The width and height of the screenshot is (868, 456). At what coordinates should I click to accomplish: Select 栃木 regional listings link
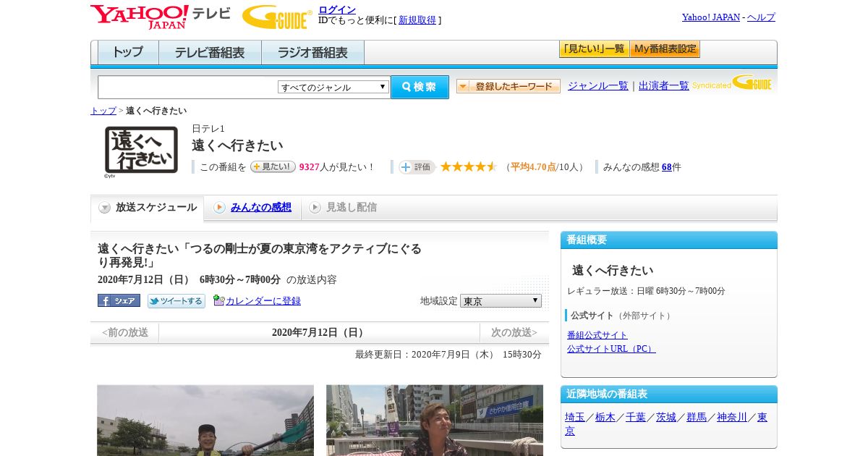pyautogui.click(x=605, y=417)
